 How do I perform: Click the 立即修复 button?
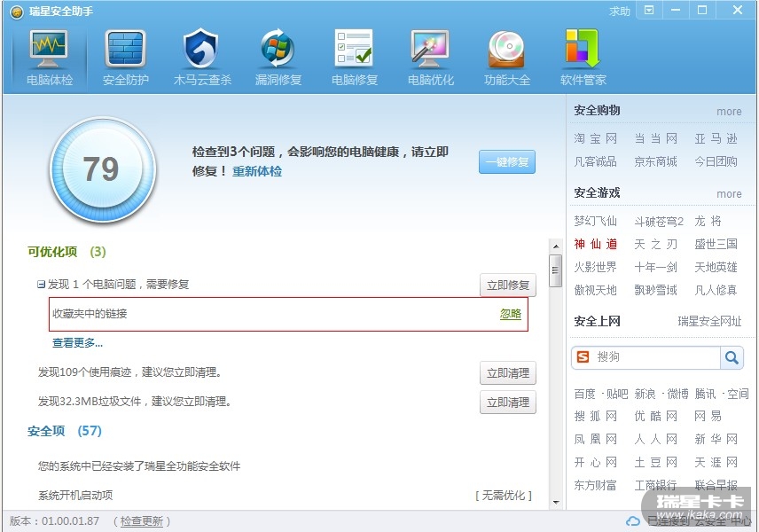pos(508,286)
